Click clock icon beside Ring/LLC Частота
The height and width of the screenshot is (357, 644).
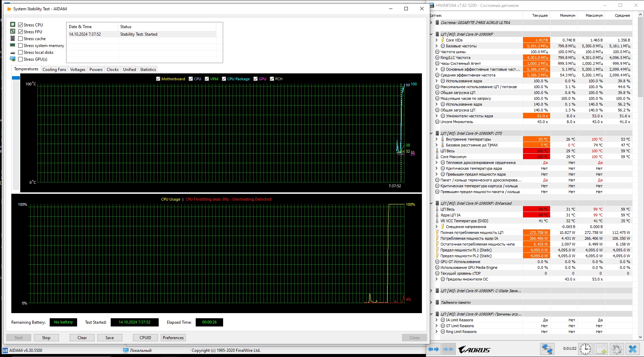tap(437, 58)
